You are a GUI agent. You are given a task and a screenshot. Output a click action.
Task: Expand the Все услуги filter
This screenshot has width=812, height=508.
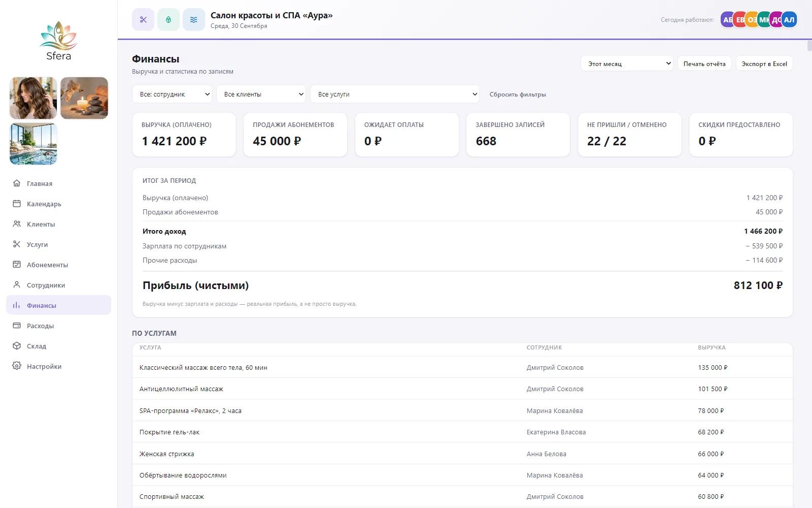click(395, 94)
